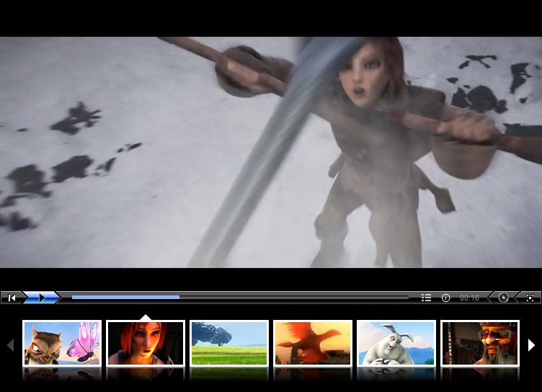Select the red-haired girl thumbnail
This screenshot has height=392, width=542.
pos(146,343)
